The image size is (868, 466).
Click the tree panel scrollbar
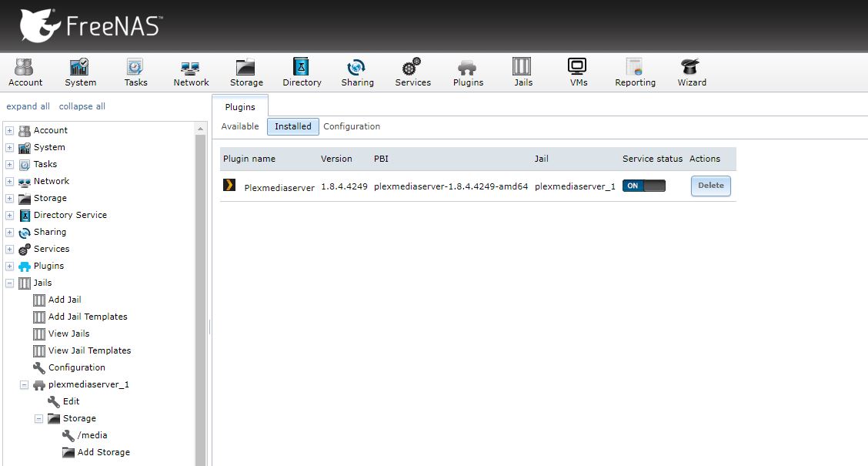(200, 299)
